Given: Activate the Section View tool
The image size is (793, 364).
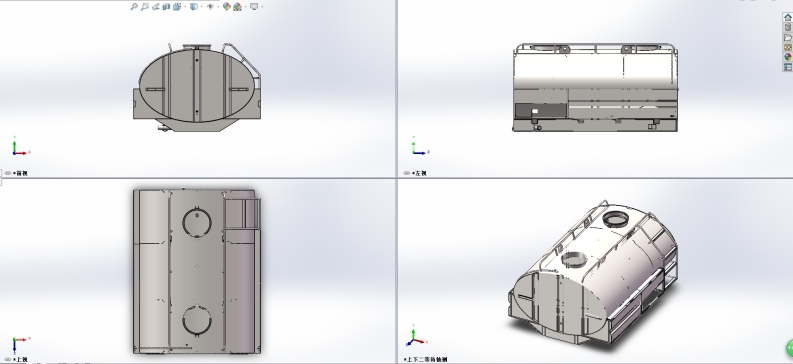Looking at the screenshot, I should click(166, 7).
